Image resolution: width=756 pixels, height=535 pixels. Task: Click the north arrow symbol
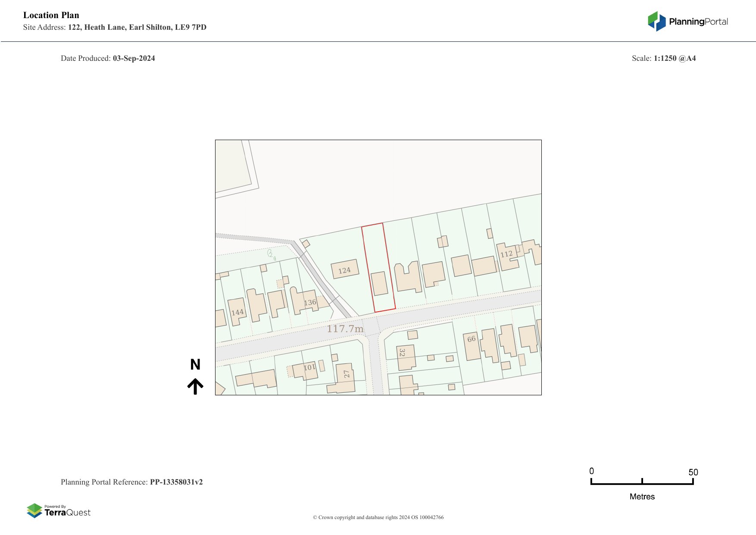point(195,386)
